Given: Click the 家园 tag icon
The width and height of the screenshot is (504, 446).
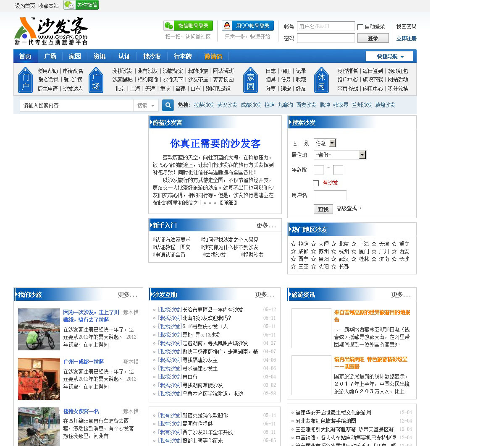Looking at the screenshot, I should pyautogui.click(x=251, y=80).
